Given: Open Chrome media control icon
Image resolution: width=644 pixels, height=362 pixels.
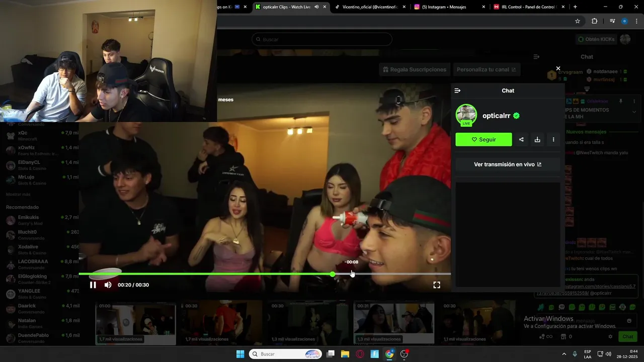Looking at the screenshot, I should tap(612, 21).
